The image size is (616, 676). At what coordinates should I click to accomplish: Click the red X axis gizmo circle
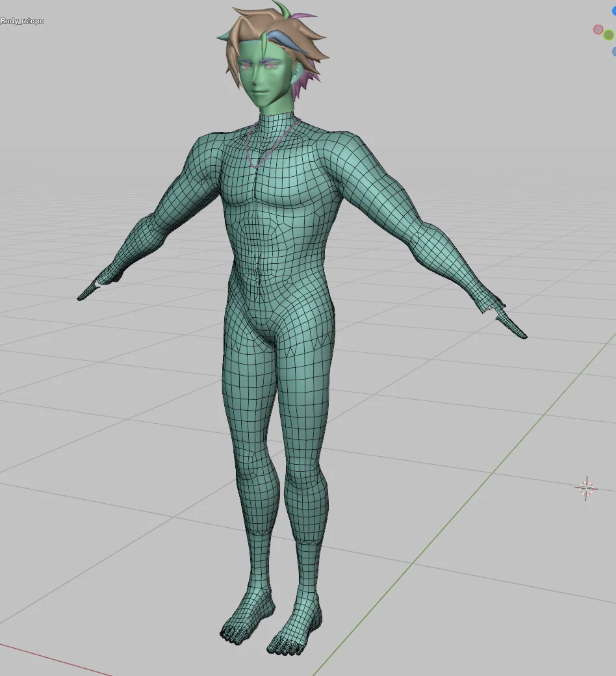coord(598,29)
